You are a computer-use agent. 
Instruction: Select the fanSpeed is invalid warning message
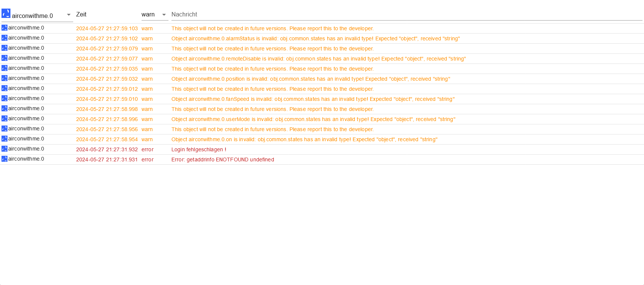tap(313, 99)
